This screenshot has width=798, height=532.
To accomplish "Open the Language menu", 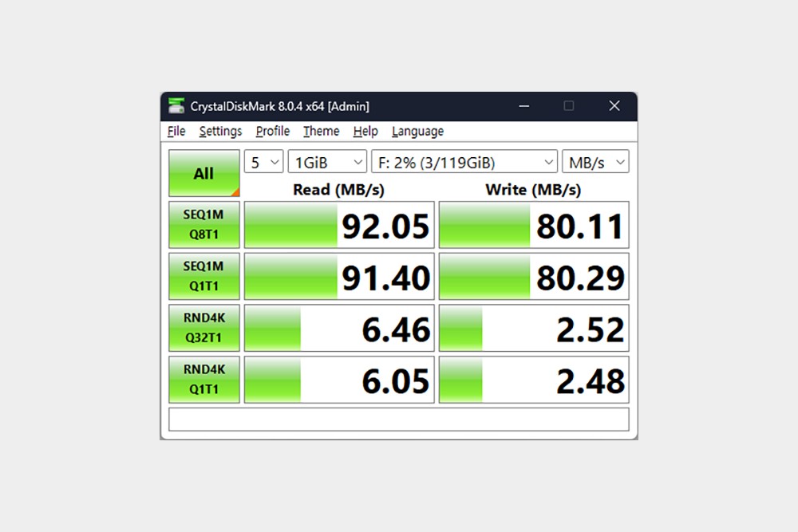I will tap(417, 132).
